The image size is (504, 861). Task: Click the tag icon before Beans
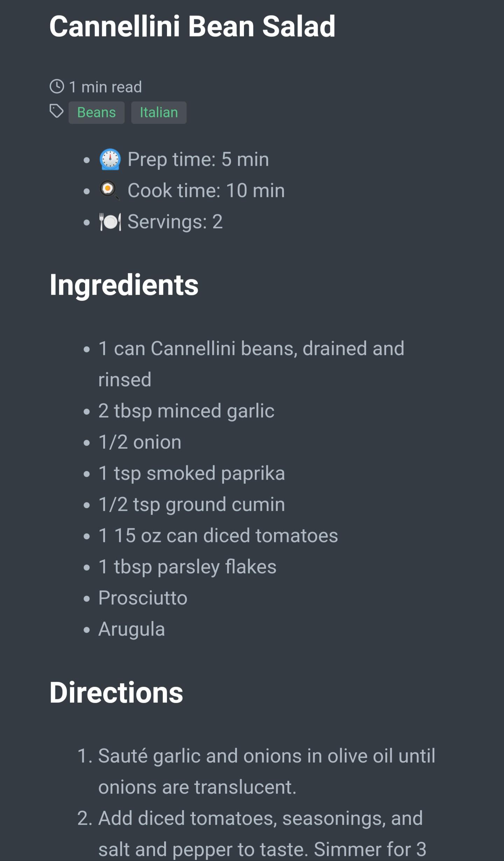click(56, 111)
